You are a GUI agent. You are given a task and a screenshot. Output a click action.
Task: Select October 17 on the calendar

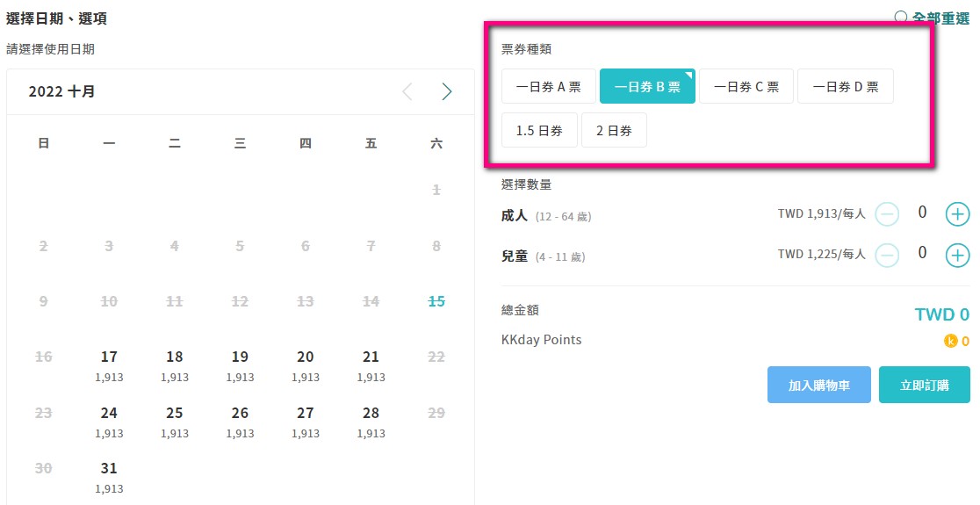click(109, 365)
